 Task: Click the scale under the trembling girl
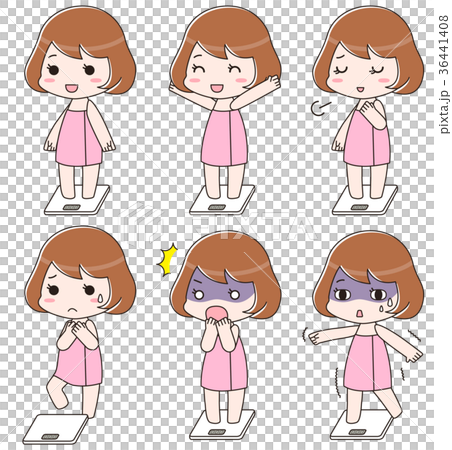pos(362,425)
